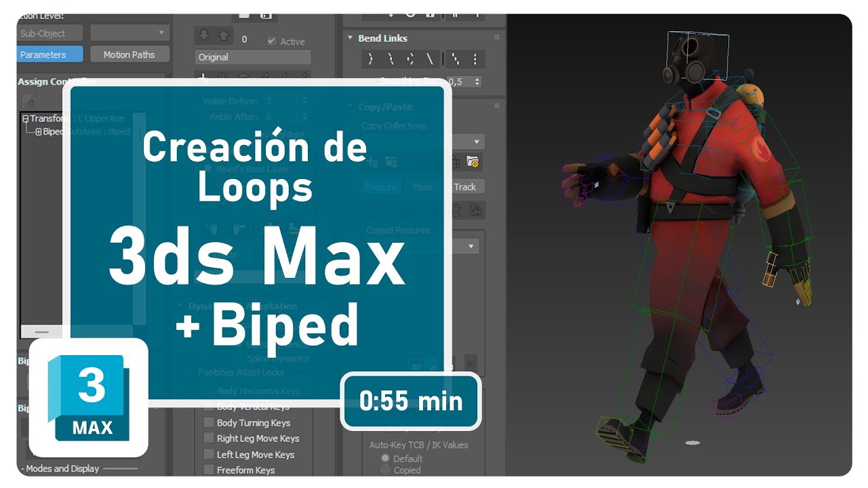Viewport: 868px width, 488px height.
Task: Toggle the Active layer checkbox
Action: 271,41
